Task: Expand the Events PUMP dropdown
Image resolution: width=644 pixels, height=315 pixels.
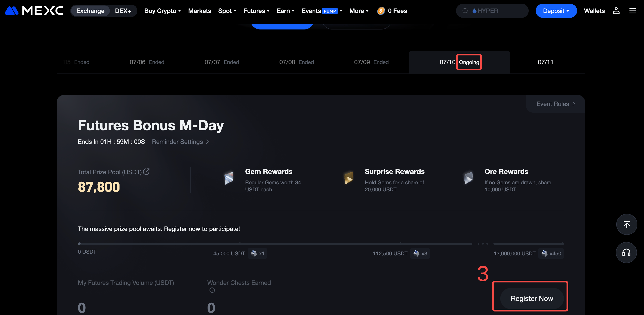Action: (322, 11)
